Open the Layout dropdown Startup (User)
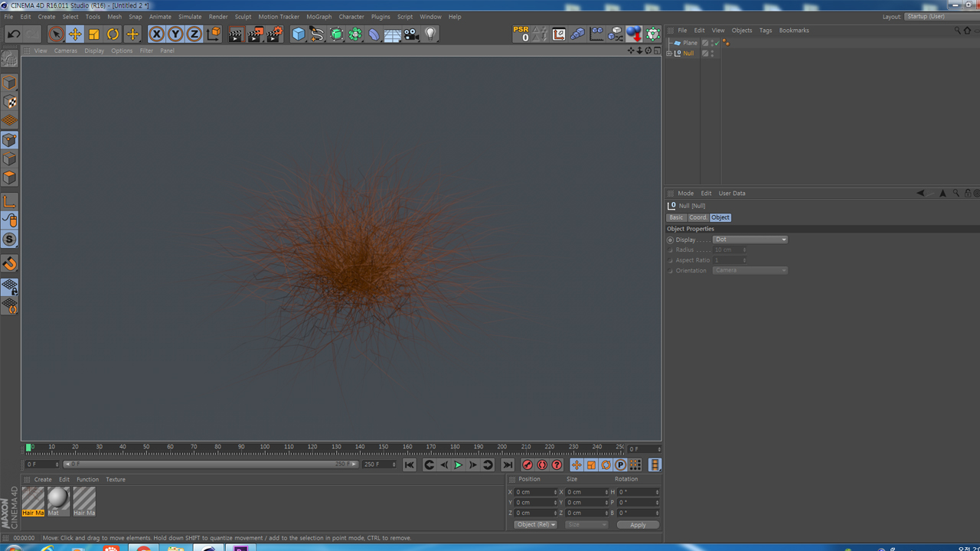Screen dimensions: 980x551 coord(940,16)
